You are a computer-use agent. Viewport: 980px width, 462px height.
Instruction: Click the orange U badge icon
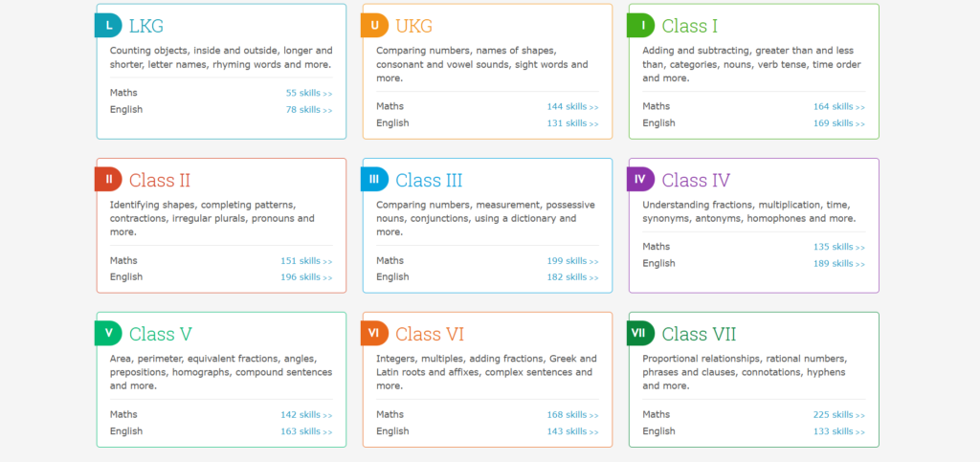point(375,26)
